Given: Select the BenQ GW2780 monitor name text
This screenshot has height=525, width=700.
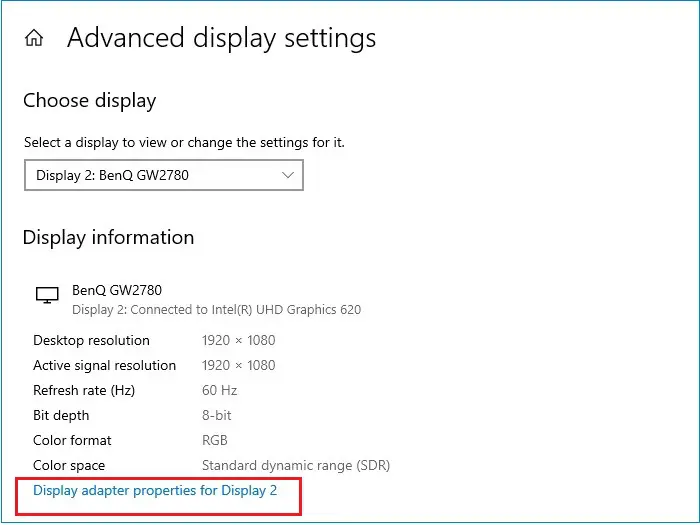Looking at the screenshot, I should [x=117, y=290].
